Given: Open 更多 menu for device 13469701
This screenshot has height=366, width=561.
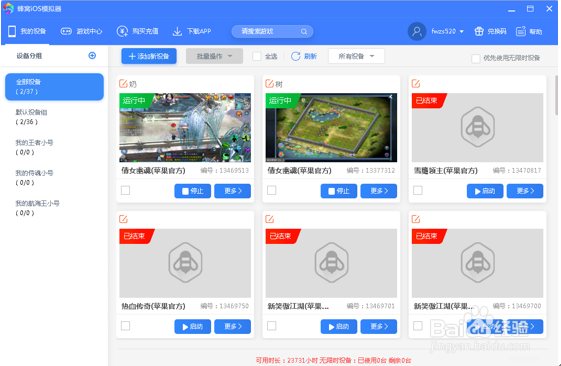Looking at the screenshot, I should click(x=379, y=327).
